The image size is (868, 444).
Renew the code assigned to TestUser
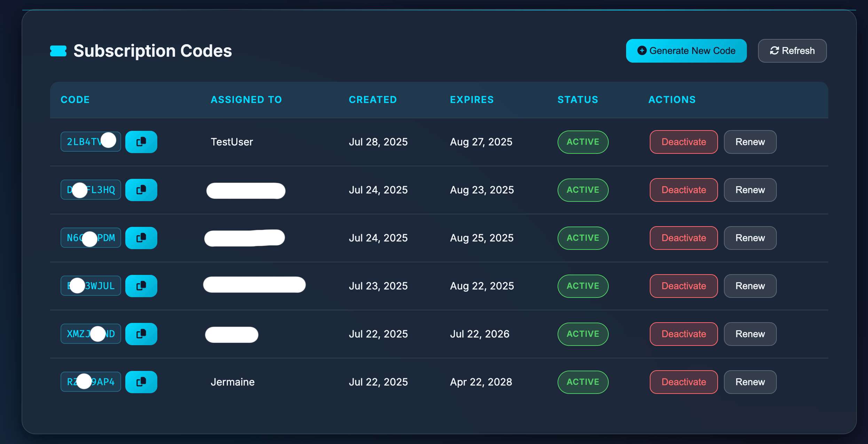[x=750, y=142]
